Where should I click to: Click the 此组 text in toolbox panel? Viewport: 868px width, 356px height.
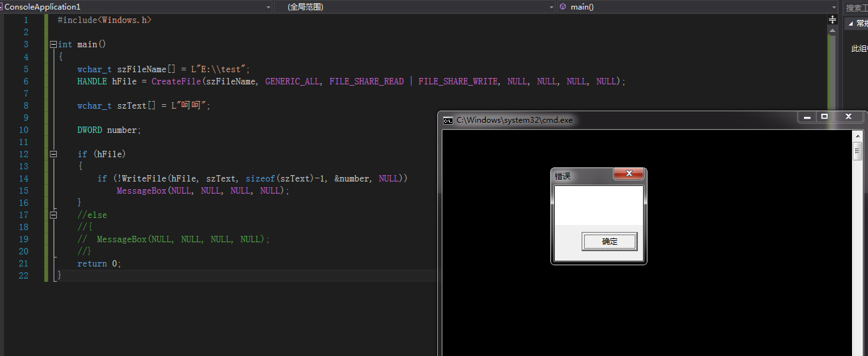(x=860, y=49)
